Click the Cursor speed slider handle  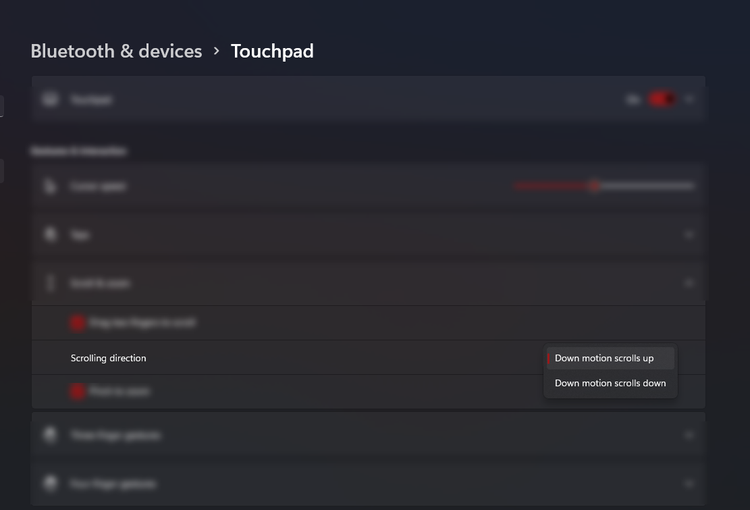pos(595,186)
